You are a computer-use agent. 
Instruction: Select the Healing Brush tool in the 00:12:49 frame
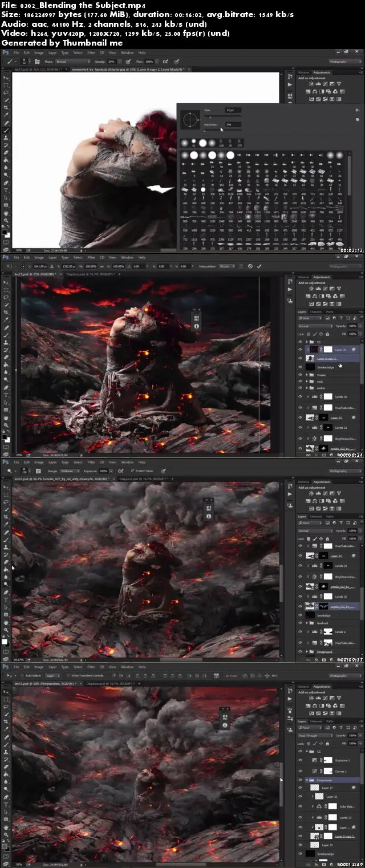(x=6, y=737)
